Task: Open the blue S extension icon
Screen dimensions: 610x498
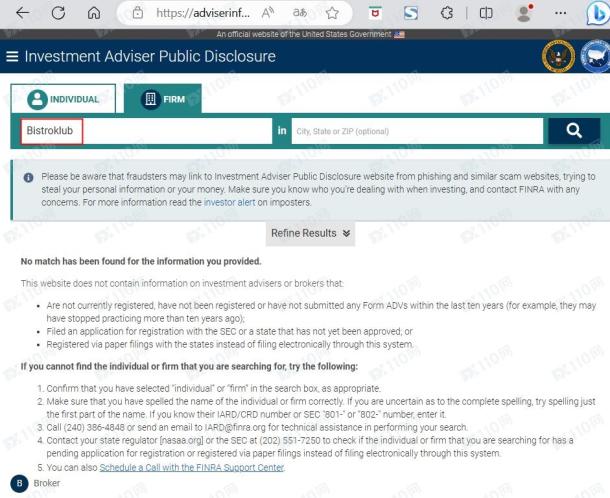Action: [x=411, y=13]
